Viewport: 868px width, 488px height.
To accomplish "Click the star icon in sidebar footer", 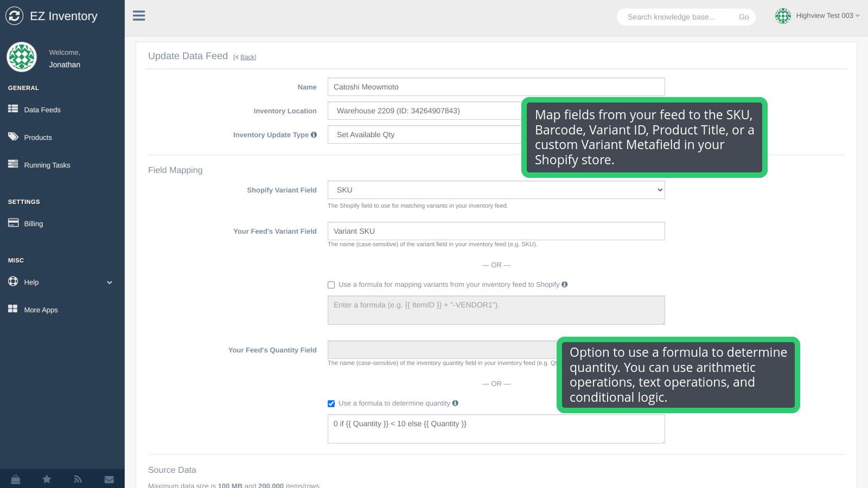I will click(x=47, y=479).
